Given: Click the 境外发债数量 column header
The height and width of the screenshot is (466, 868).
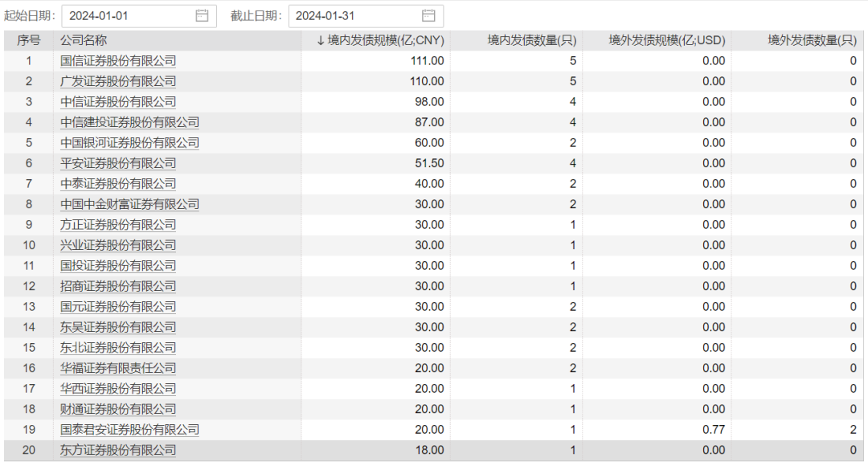Looking at the screenshot, I should point(812,40).
